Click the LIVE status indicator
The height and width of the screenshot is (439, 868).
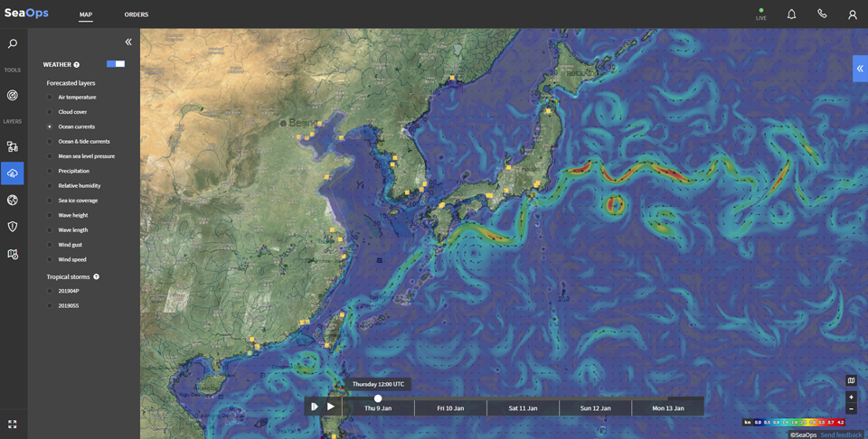tap(761, 14)
